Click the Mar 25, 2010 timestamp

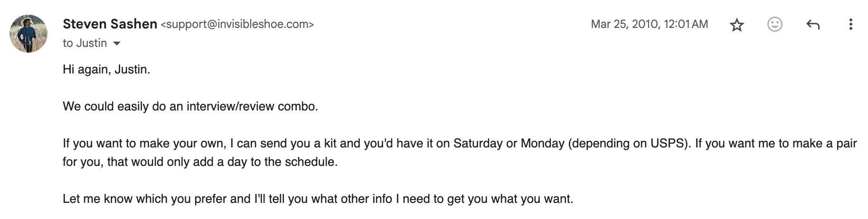pos(649,24)
